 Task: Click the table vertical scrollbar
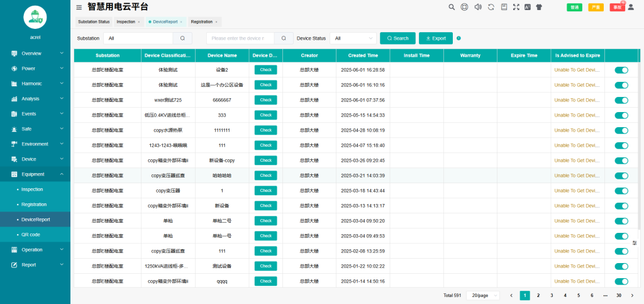tap(639, 145)
